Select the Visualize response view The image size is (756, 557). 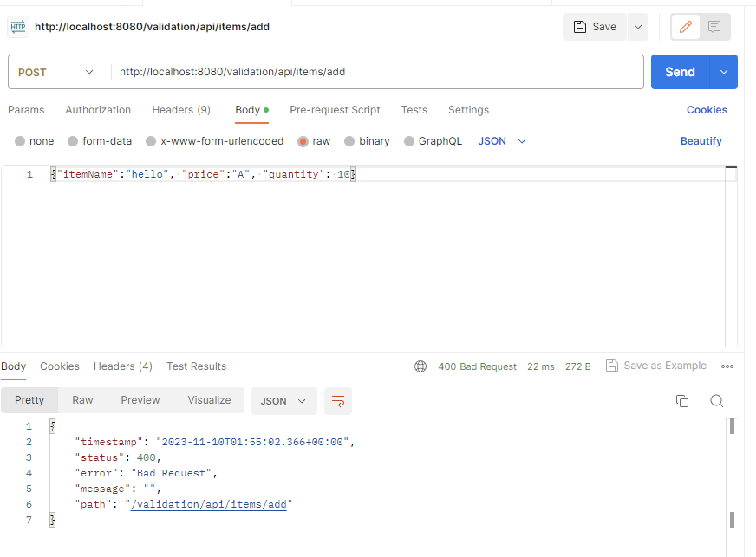coord(209,400)
